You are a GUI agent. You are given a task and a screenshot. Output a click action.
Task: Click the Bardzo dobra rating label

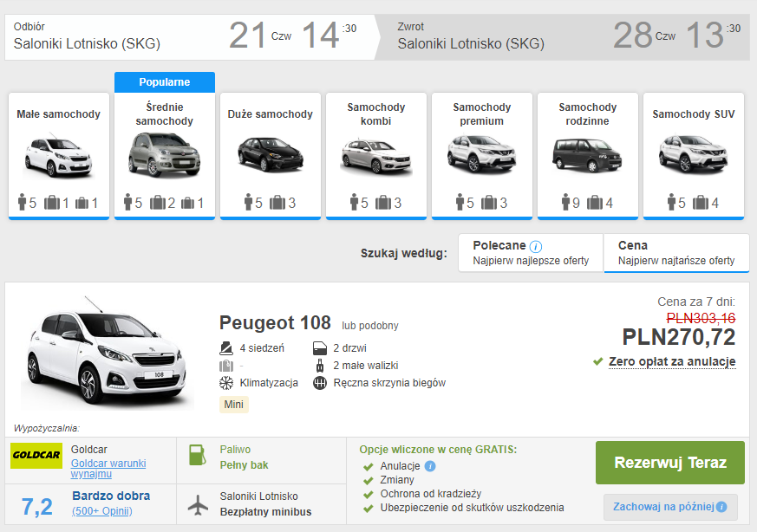point(111,496)
